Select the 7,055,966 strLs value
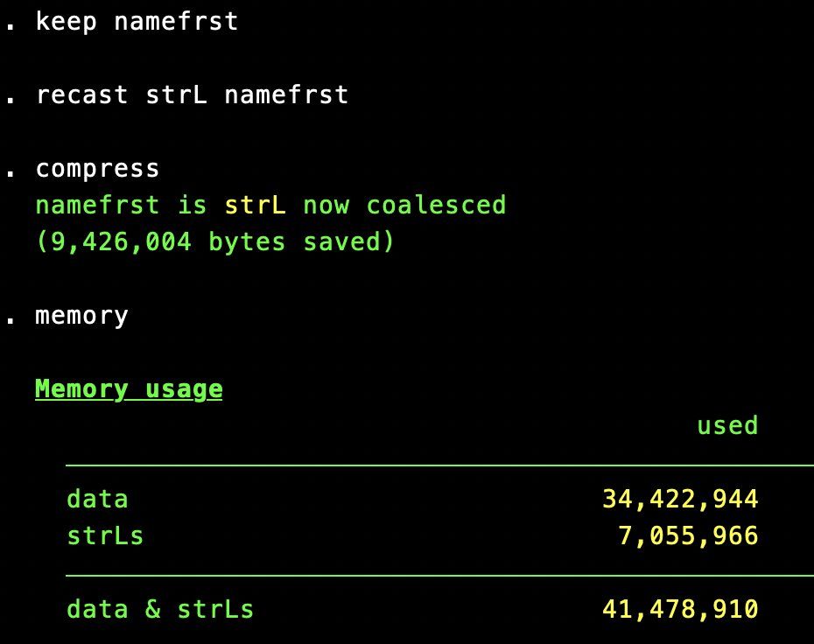Screen dimensions: 814x644 click(687, 535)
